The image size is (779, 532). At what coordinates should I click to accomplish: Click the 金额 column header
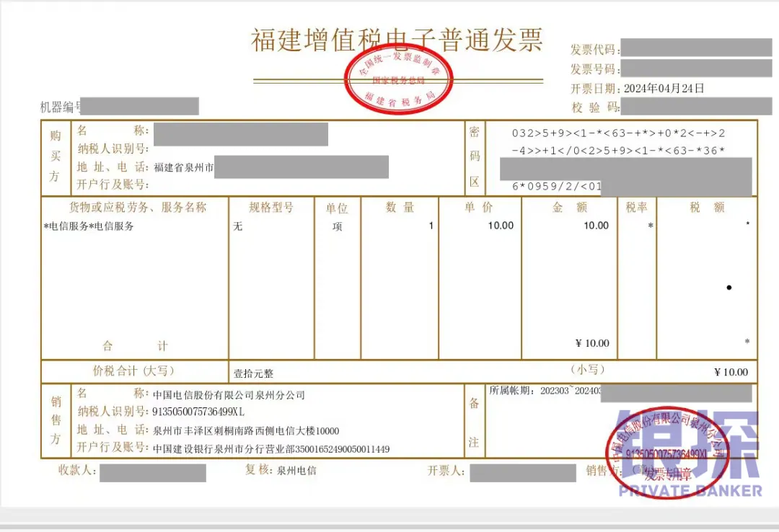[x=570, y=207]
